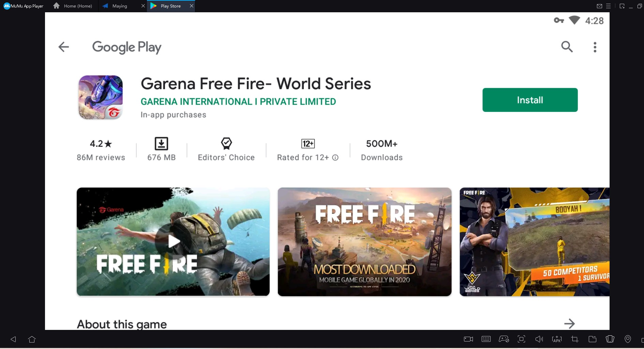The image size is (644, 349).
Task: Click the download size icon
Action: (x=161, y=144)
